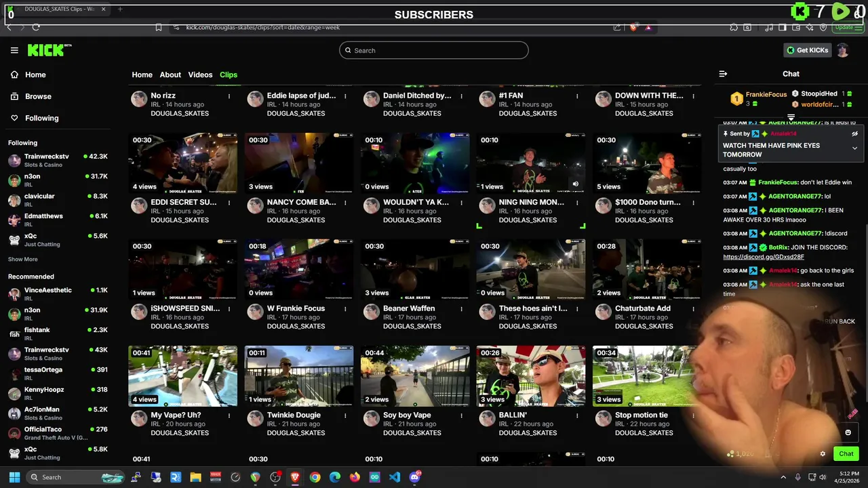
Task: Open three-dot menu for #1 FAN clip
Action: pyautogui.click(x=577, y=96)
